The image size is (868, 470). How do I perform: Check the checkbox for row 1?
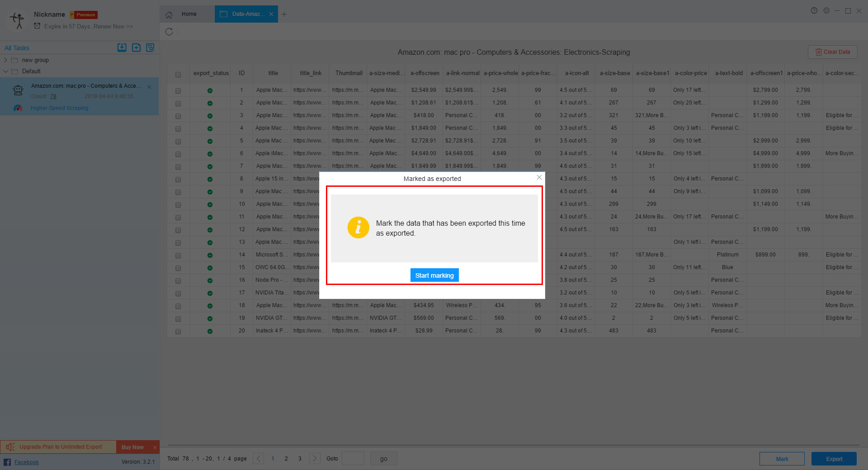click(178, 90)
